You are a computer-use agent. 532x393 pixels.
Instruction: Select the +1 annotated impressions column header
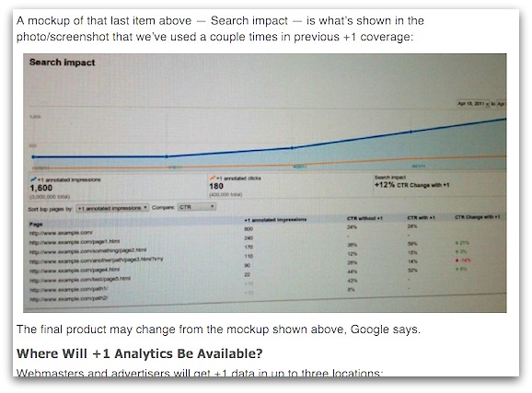(x=275, y=220)
